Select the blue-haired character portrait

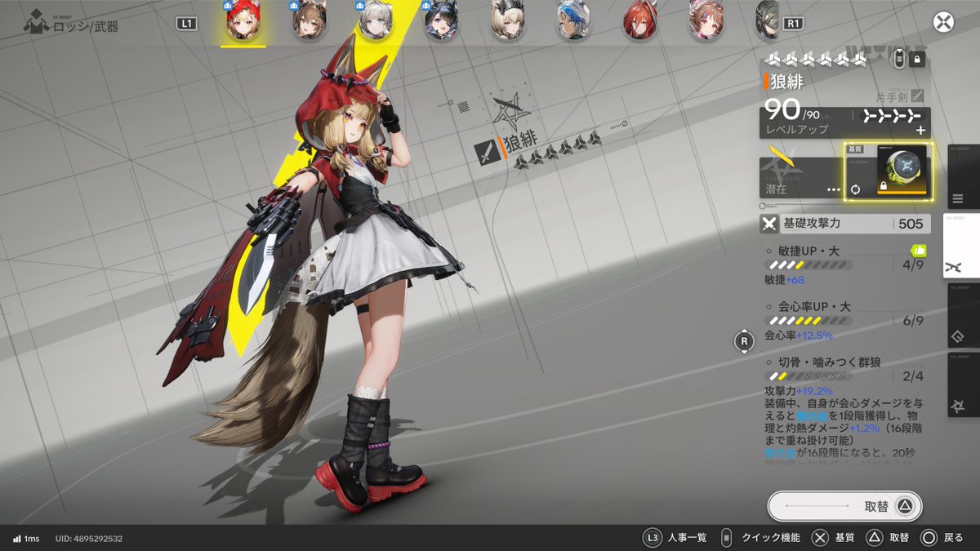tap(573, 20)
